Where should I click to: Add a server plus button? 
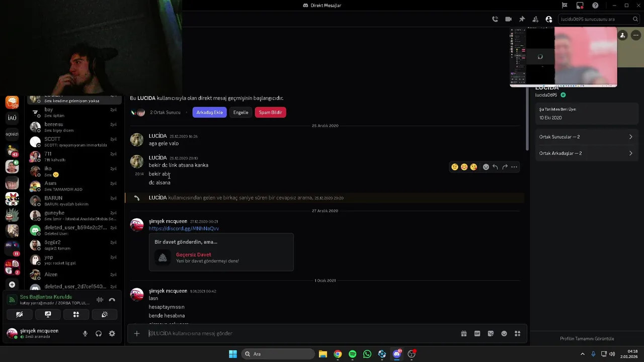tap(12, 285)
